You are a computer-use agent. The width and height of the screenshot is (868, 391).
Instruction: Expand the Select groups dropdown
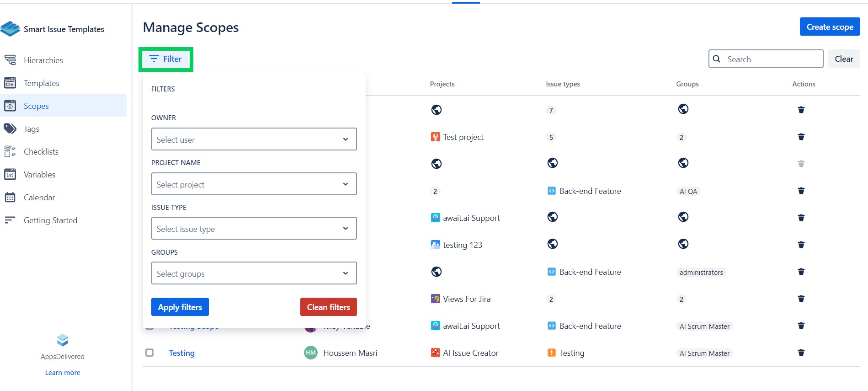point(254,273)
